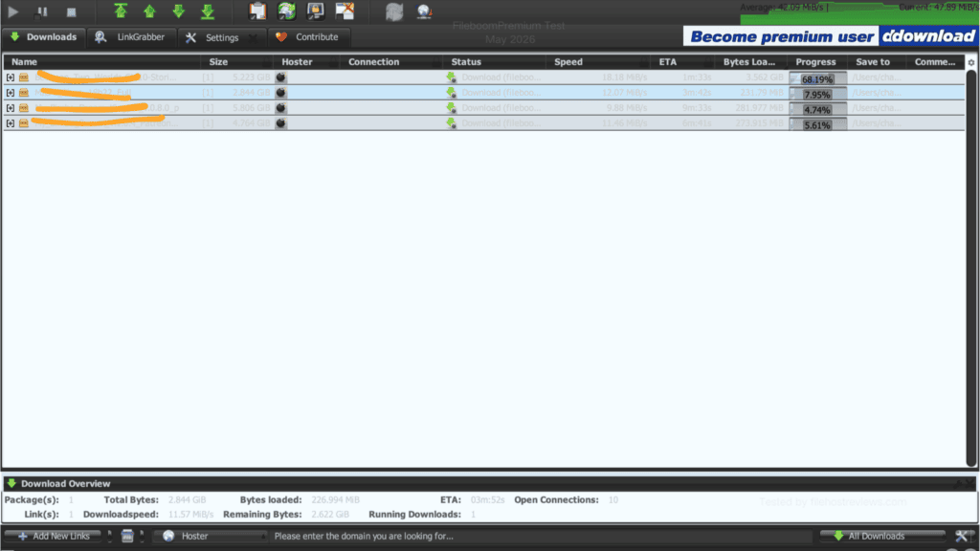Click the downloads table vertical scrollbar
This screenshot has width=980, height=551.
pyautogui.click(x=971, y=268)
